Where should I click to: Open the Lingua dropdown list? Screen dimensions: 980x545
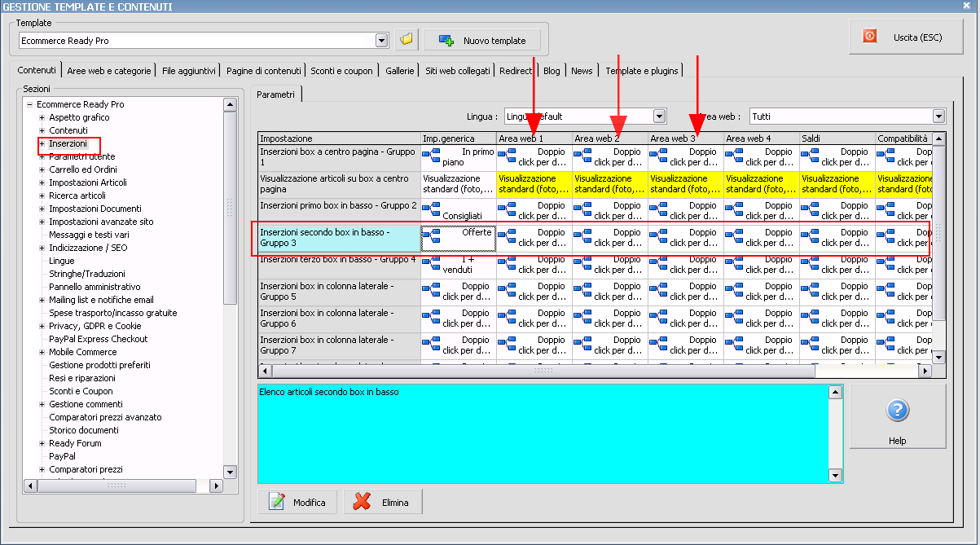(x=659, y=116)
